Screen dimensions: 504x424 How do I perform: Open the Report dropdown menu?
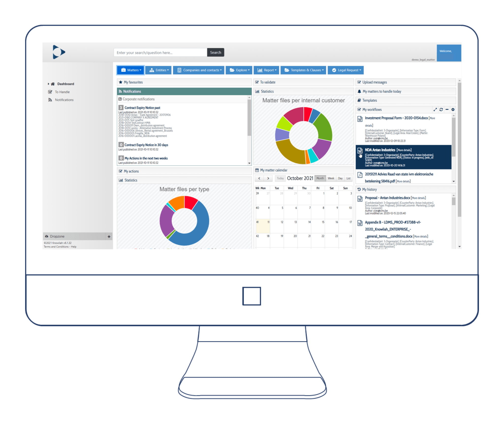coord(266,70)
